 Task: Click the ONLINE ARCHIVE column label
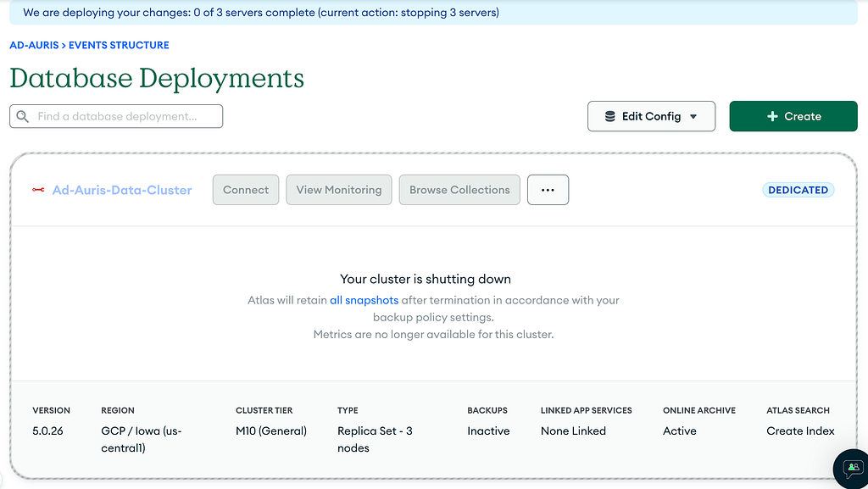tap(699, 410)
